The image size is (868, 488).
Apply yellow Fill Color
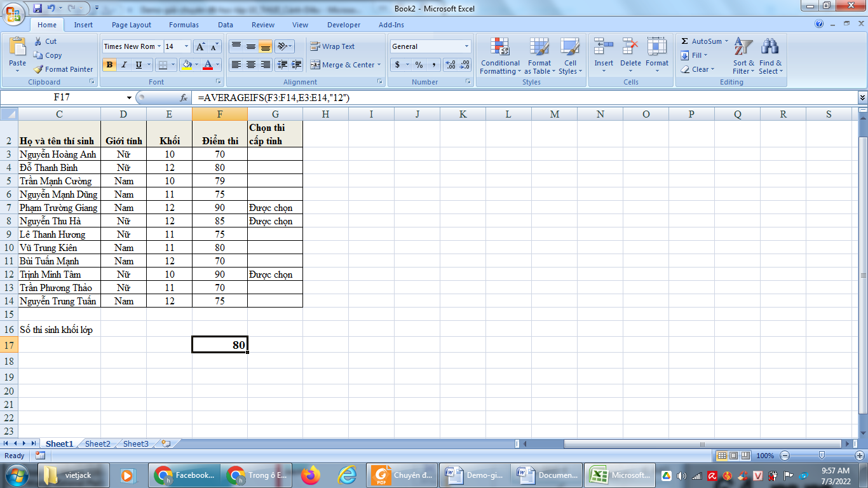[186, 64]
